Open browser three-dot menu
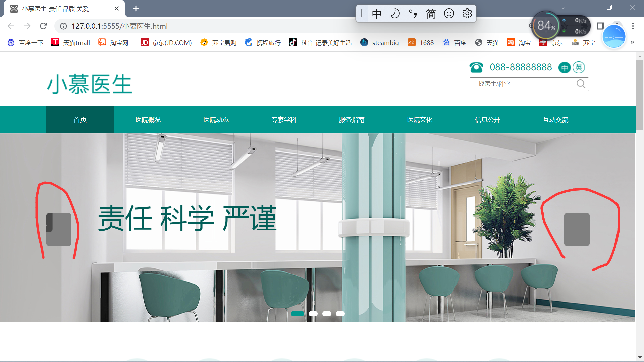Screen dimensions: 644x362 pos(633,26)
